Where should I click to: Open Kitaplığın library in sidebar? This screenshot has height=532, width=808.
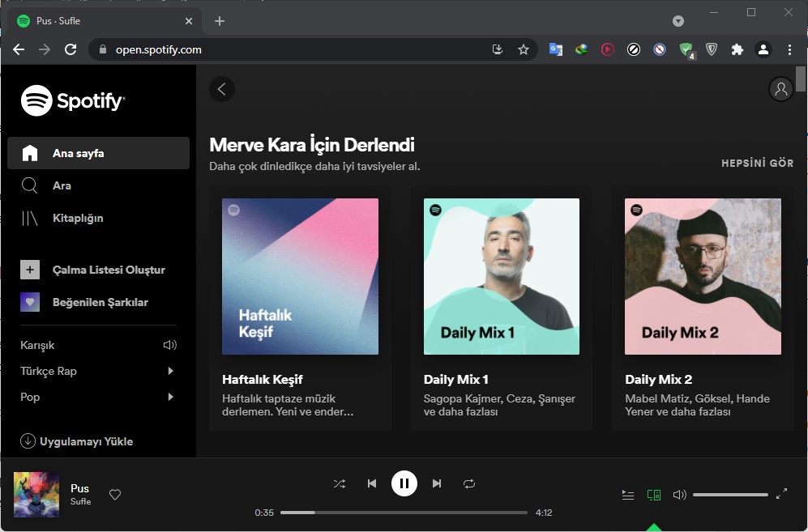coord(78,218)
